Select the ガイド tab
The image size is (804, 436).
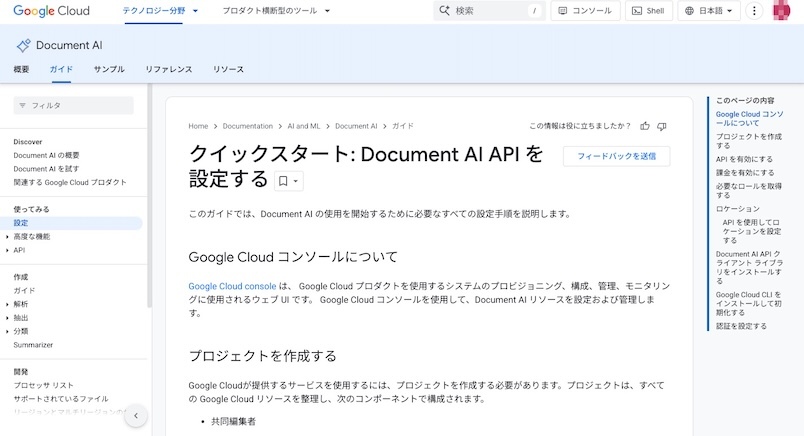pyautogui.click(x=61, y=69)
